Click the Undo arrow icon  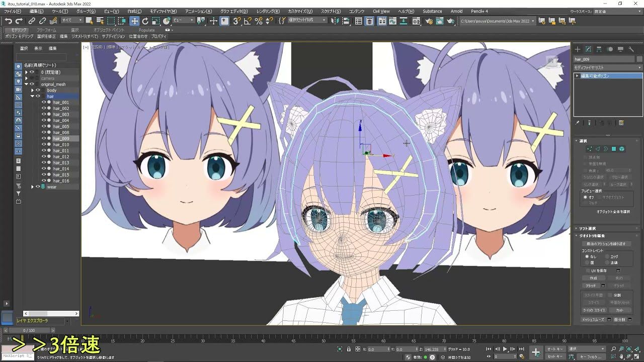(x=9, y=21)
